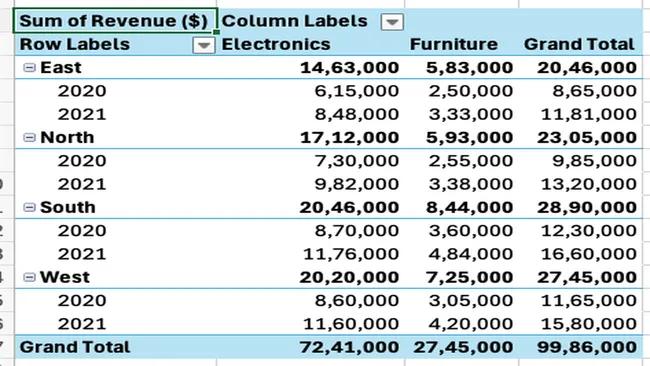Select cell with value 2,50,000
Screen dimensions: 650x366
tap(471, 91)
